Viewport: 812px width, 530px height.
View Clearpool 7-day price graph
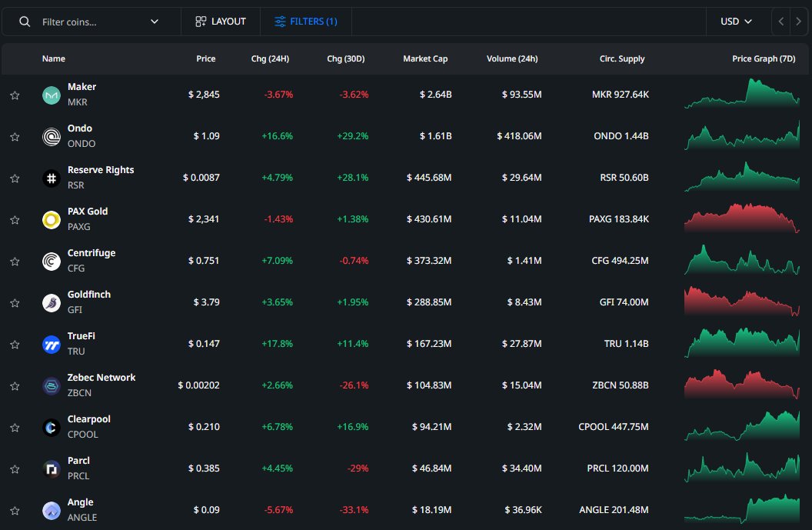(x=741, y=426)
